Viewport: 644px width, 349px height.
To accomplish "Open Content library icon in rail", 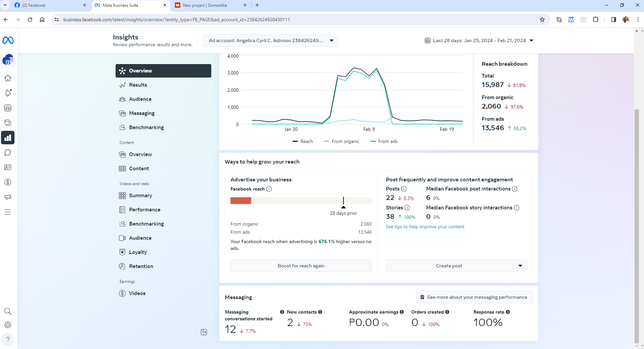I will pos(8,123).
